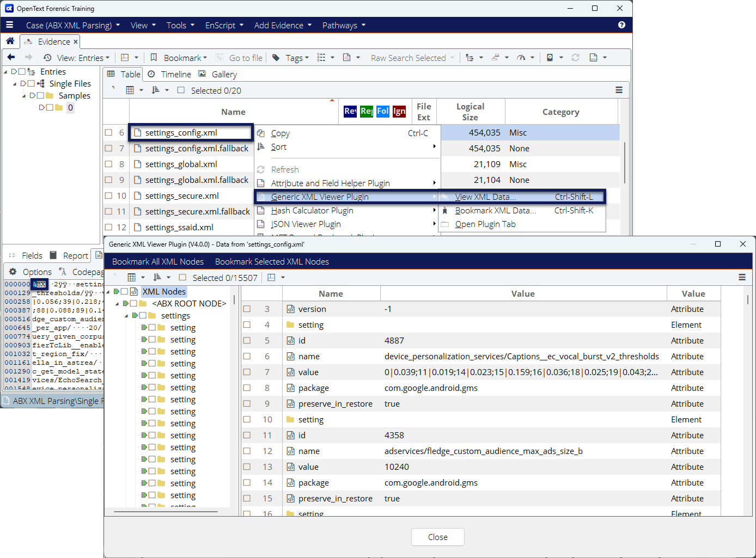Click the report document icon in toolbar
The width and height of the screenshot is (756, 558).
594,58
